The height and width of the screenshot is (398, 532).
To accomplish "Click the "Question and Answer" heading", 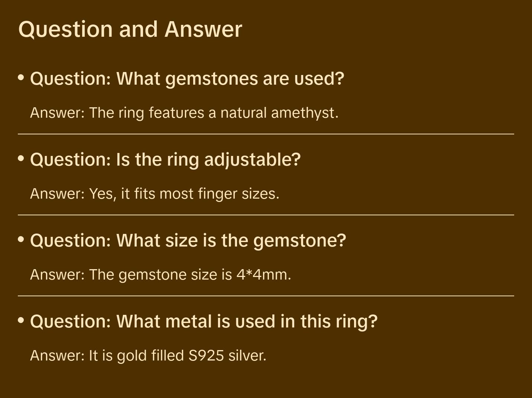I will 130,29.
